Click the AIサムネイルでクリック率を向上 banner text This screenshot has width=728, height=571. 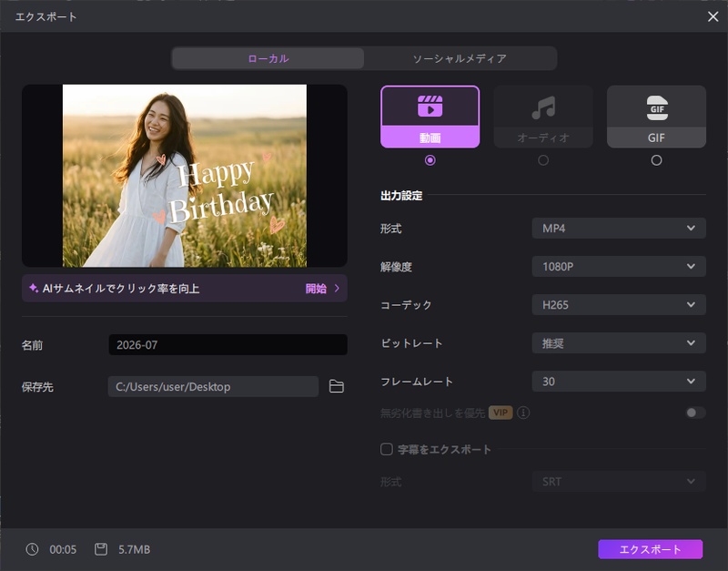point(121,289)
